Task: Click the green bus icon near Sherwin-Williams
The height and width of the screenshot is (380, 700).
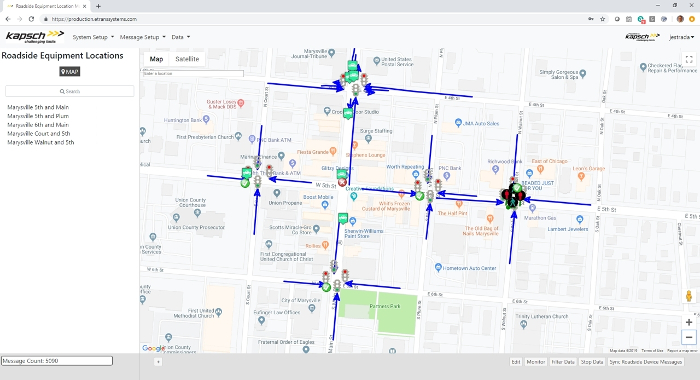Action: (x=343, y=218)
